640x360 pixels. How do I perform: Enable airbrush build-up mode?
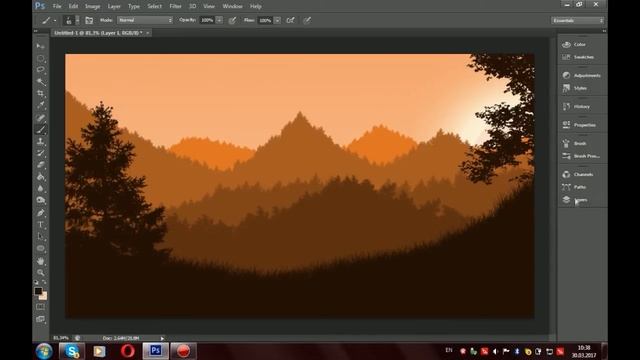(291, 20)
